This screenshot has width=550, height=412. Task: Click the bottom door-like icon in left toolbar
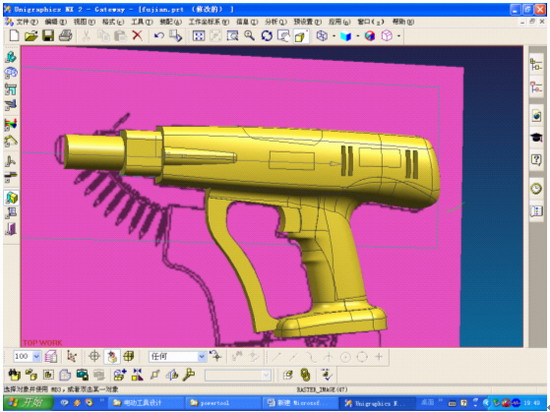[11, 229]
